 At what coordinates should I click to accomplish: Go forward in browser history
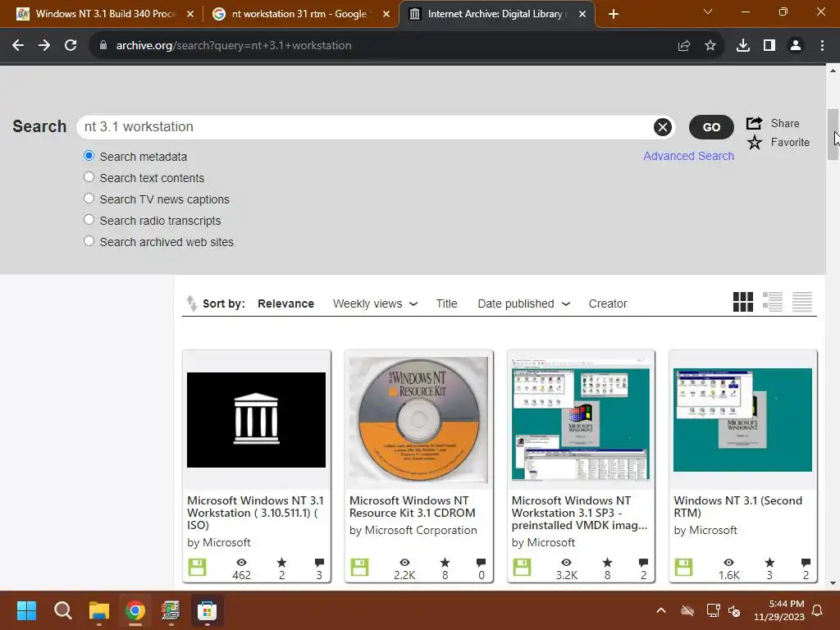(x=44, y=46)
